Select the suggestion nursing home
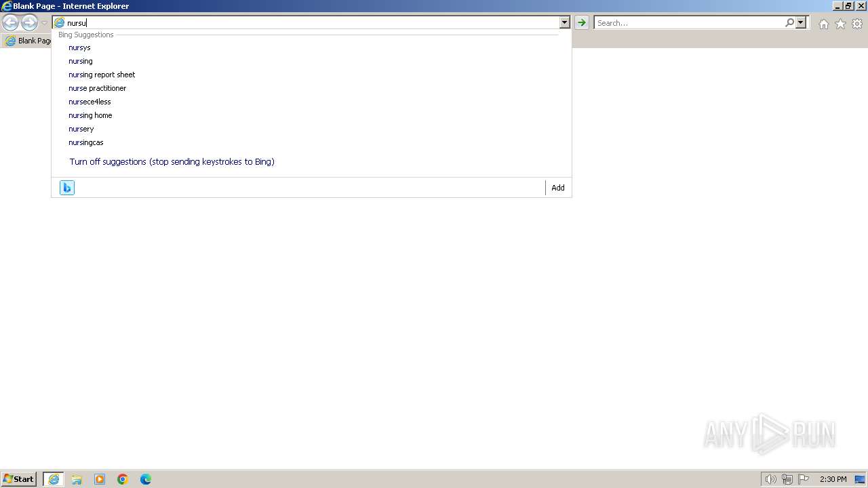This screenshot has width=868, height=488. pos(90,115)
